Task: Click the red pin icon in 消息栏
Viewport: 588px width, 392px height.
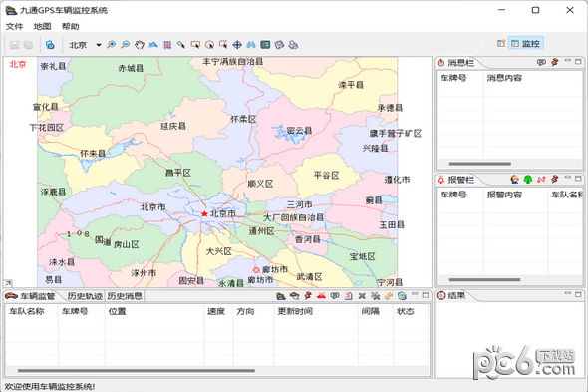Action: tap(555, 62)
